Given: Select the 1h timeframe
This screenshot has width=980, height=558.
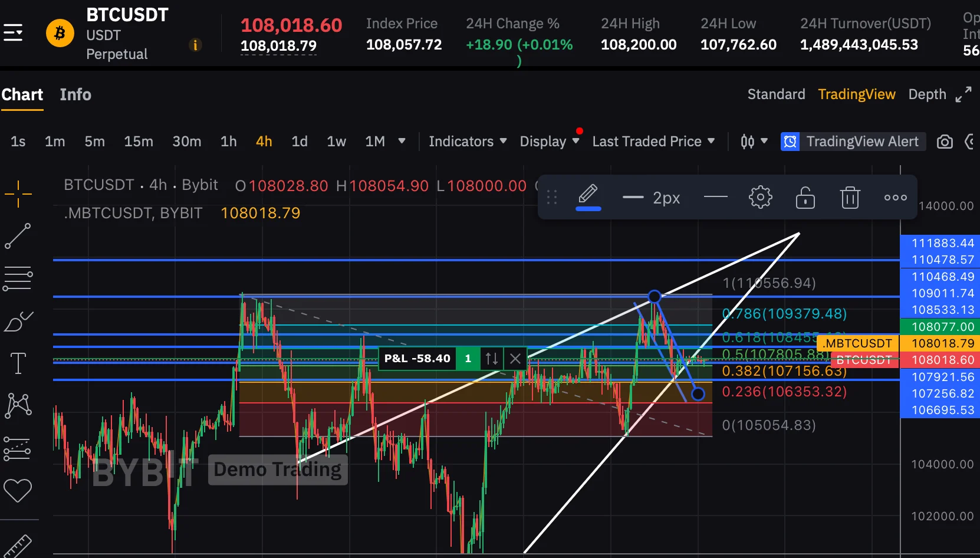Looking at the screenshot, I should coord(229,142).
